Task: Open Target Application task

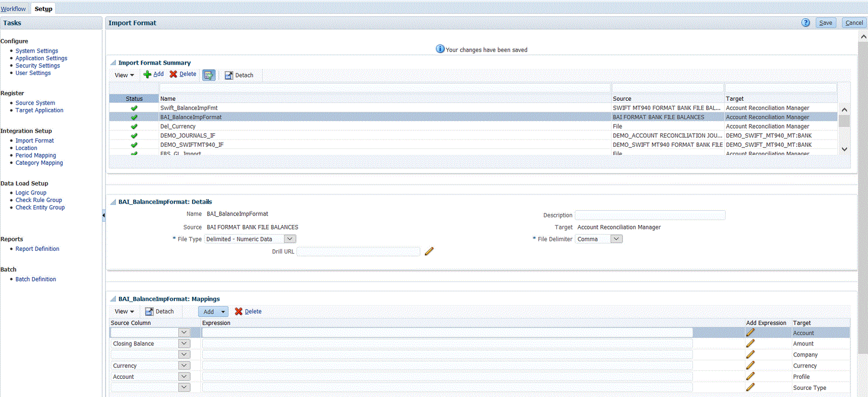Action: pyautogui.click(x=39, y=110)
